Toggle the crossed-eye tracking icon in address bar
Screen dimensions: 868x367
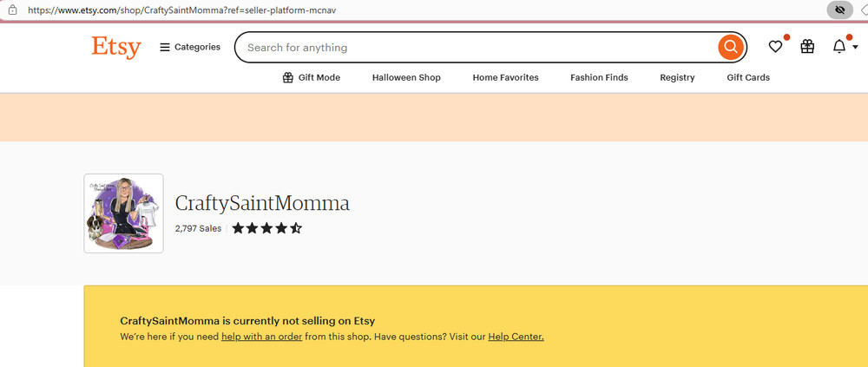[839, 10]
